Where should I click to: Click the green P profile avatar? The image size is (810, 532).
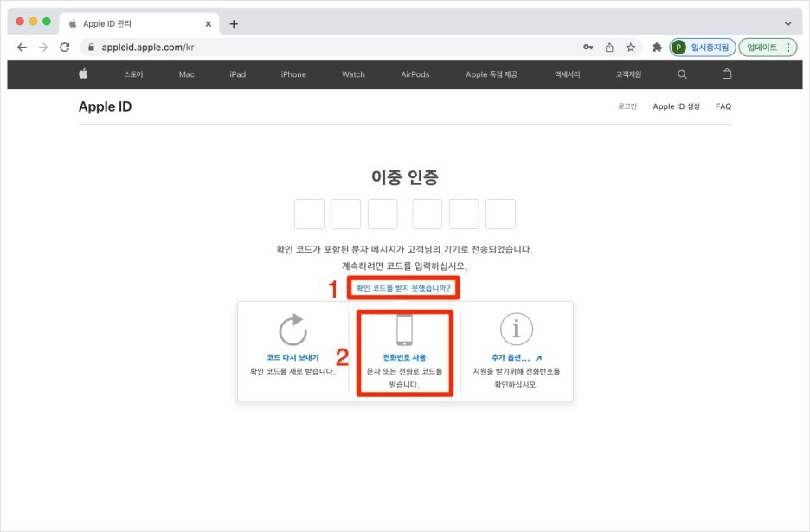pyautogui.click(x=678, y=48)
